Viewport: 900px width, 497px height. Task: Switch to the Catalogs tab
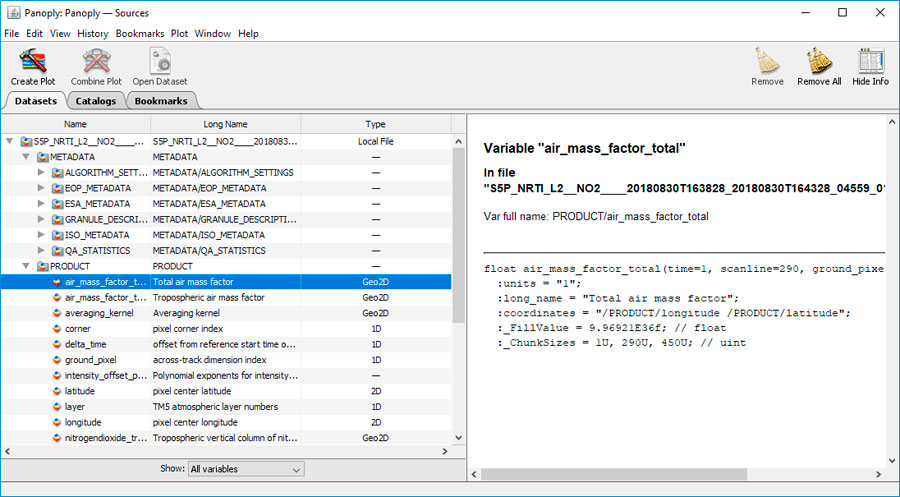[x=96, y=101]
